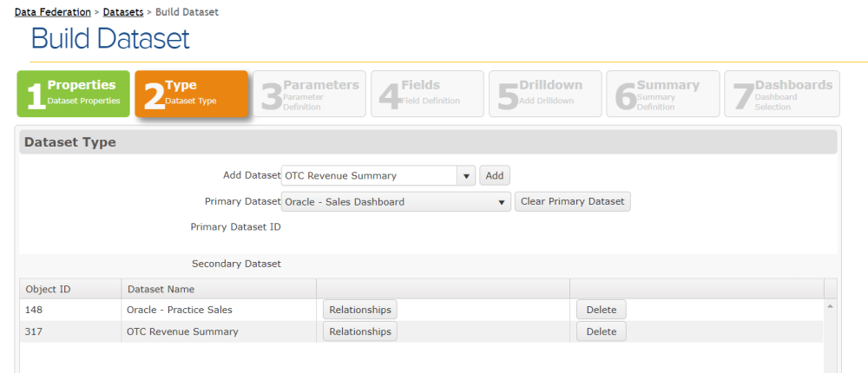Expand the Add Dataset dropdown arrow
868x373 pixels.
[466, 176]
